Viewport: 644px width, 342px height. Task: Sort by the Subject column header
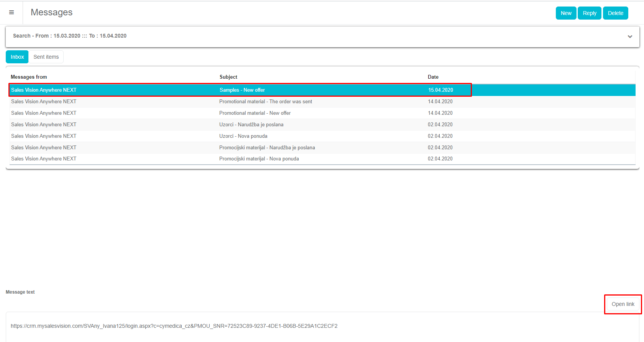[228, 77]
